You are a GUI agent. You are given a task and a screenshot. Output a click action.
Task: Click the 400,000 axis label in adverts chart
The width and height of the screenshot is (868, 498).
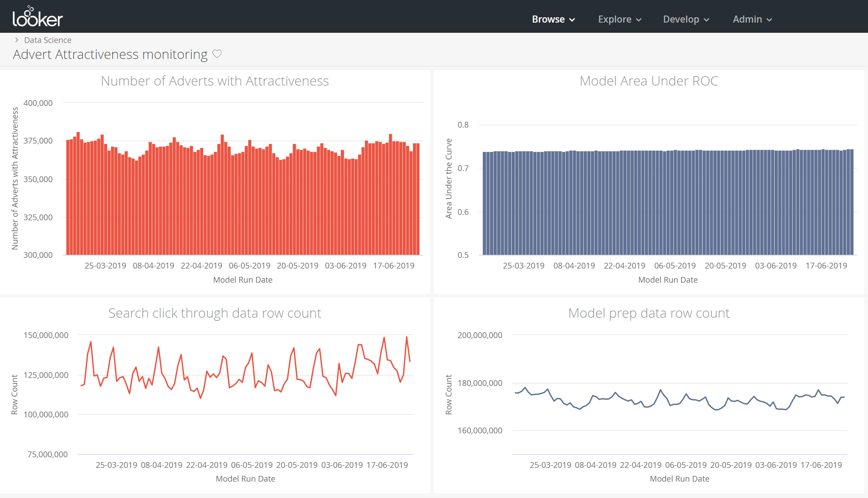pos(38,103)
